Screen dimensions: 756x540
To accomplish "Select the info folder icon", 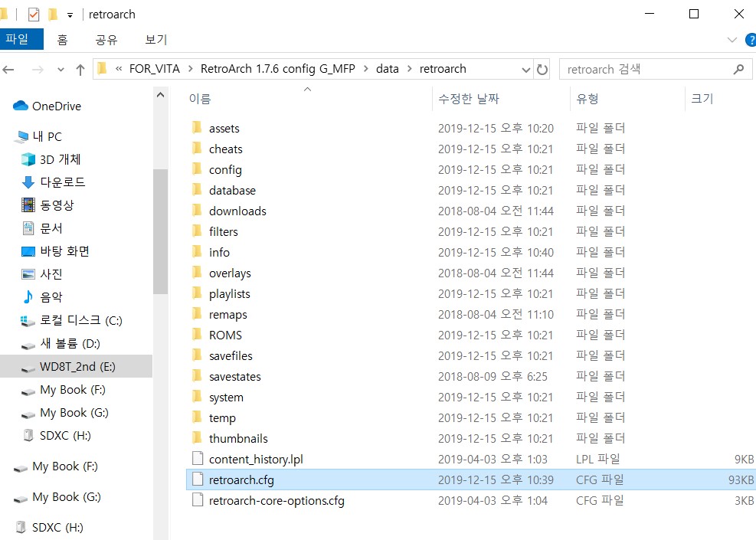I will tap(197, 252).
